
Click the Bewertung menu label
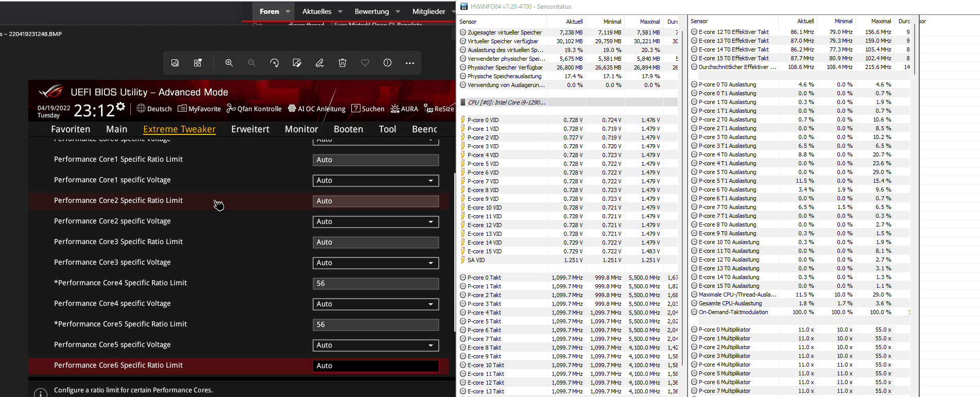(x=372, y=11)
